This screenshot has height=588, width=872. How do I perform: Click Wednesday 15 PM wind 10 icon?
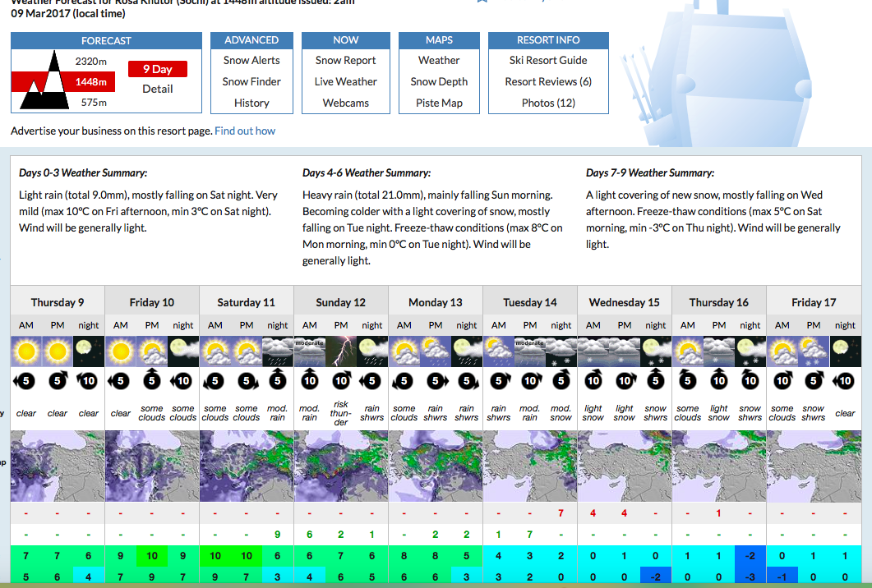625,380
